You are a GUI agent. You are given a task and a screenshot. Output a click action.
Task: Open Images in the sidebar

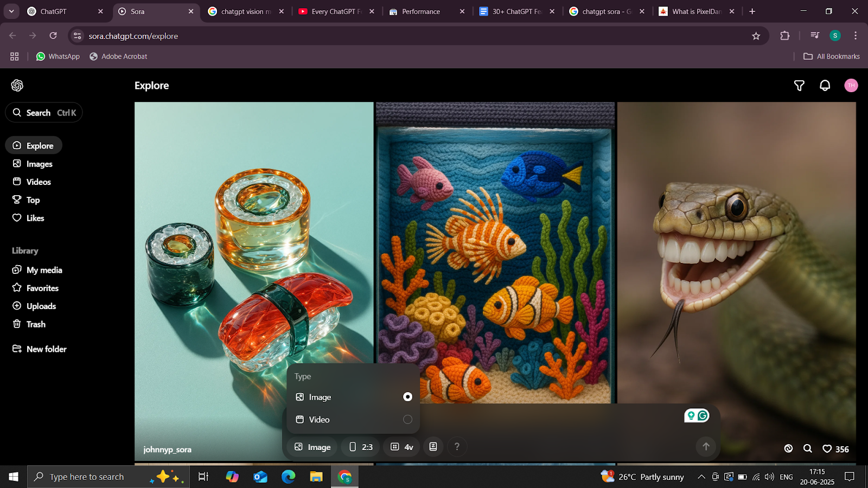tap(33, 164)
